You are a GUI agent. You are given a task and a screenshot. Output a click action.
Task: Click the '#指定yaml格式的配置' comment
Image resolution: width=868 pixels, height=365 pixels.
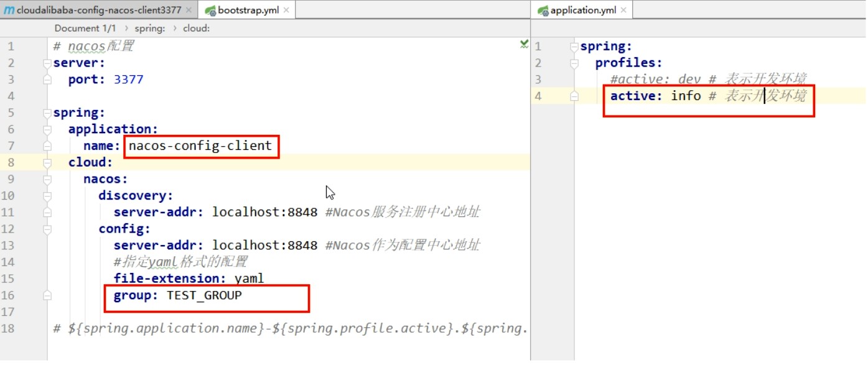pos(180,262)
